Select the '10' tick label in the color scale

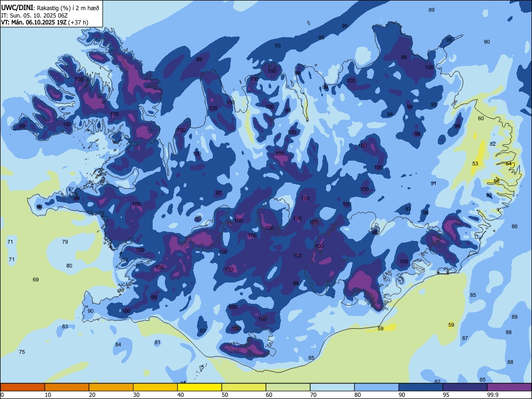[48, 395]
